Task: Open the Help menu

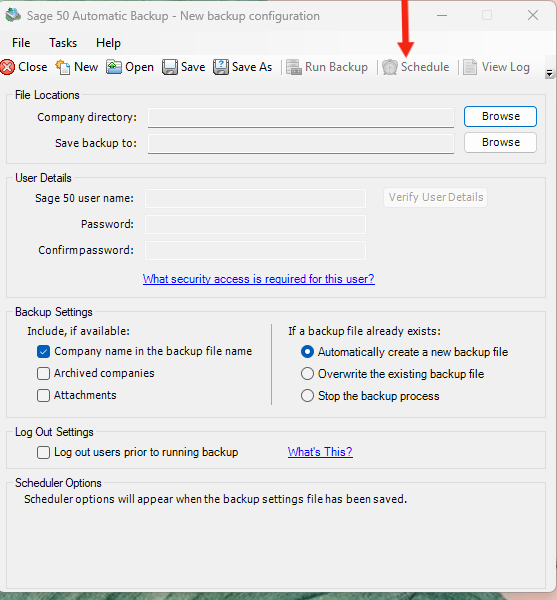Action: [108, 43]
